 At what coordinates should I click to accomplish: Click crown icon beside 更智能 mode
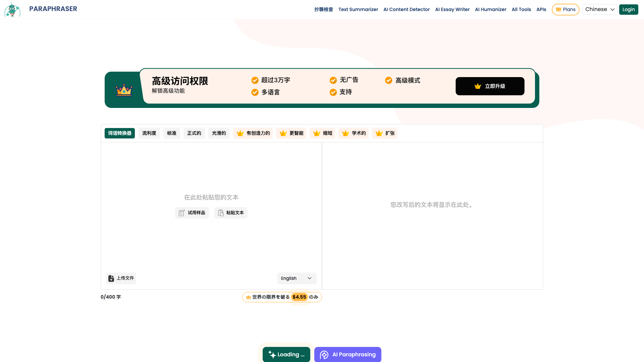click(283, 133)
